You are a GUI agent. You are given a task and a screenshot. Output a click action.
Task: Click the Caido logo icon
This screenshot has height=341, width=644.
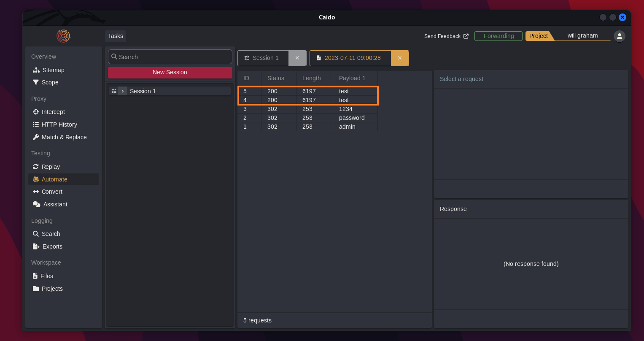63,36
